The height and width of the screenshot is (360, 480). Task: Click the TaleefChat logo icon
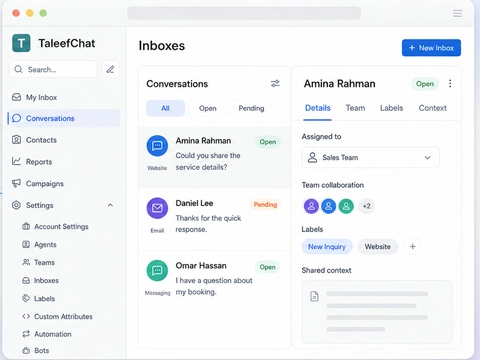[21, 43]
